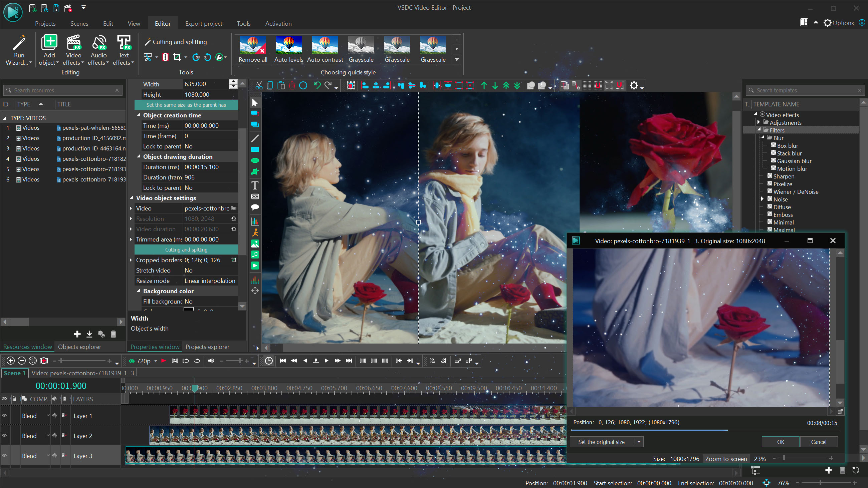Viewport: 868px width, 488px height.
Task: Toggle the eye icon for Layer 3
Action: pos(5,455)
